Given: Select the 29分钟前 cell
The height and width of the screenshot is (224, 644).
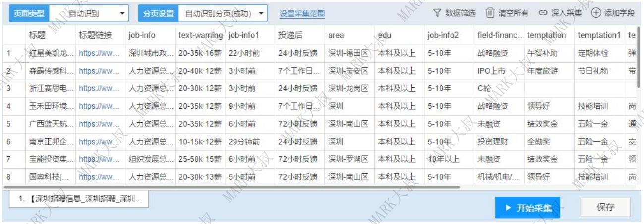Looking at the screenshot, I should point(250,142).
